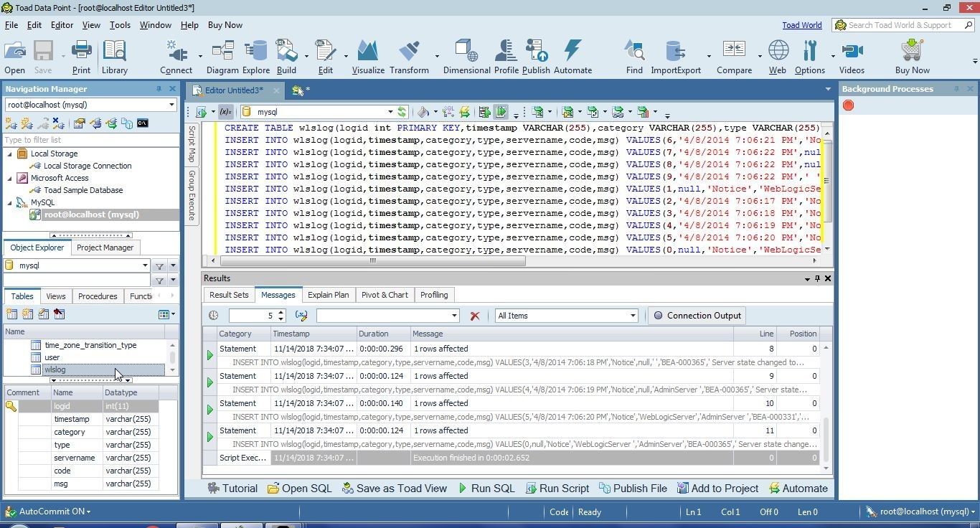Switch to the Explain Plan tab

328,295
